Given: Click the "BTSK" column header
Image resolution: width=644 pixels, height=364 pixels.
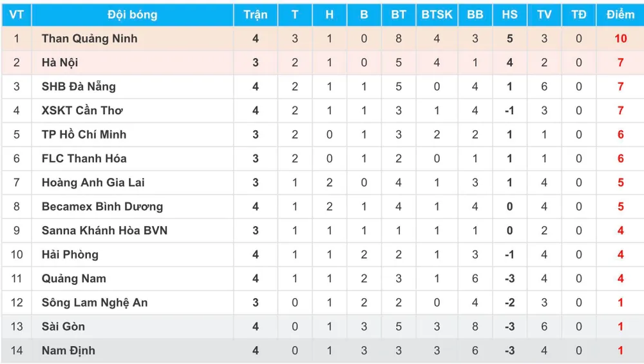Looking at the screenshot, I should [437, 15].
